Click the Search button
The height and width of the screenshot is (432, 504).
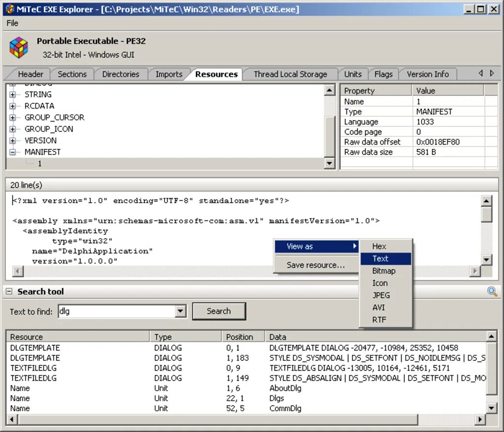click(219, 311)
